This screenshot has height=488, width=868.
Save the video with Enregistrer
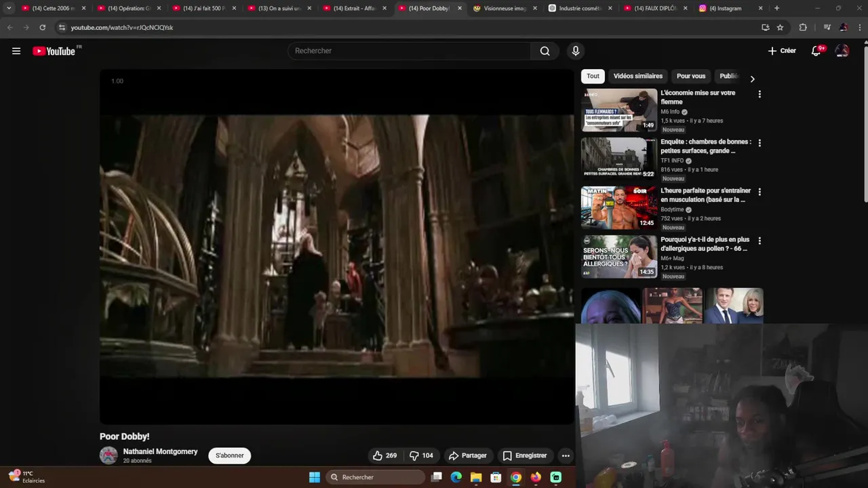525,455
